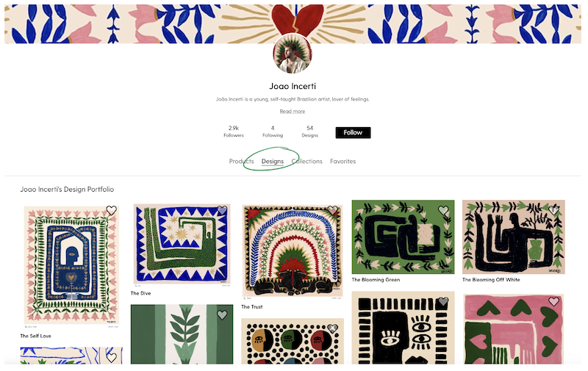Select the Favorites tab

(343, 161)
